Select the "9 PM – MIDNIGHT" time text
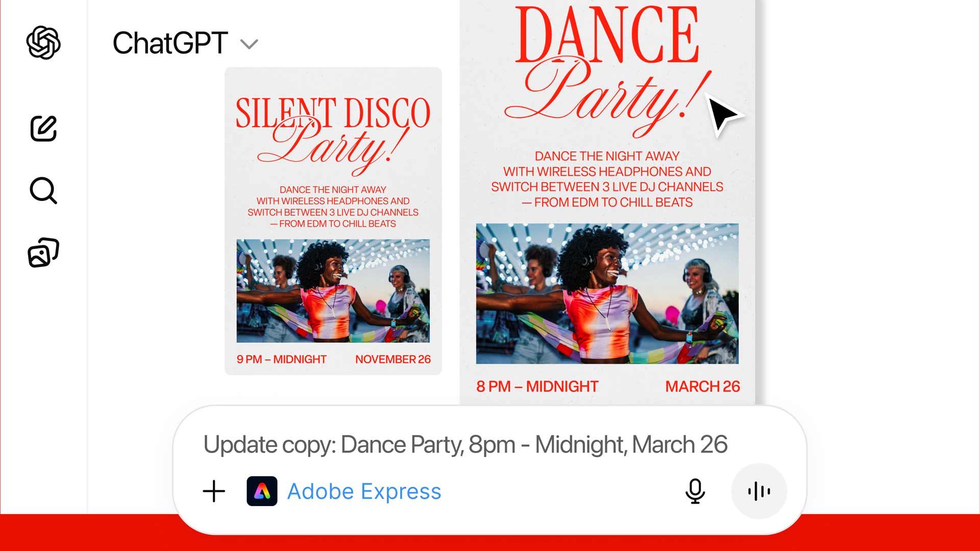Viewport: 980px width, 551px height. 281,359
